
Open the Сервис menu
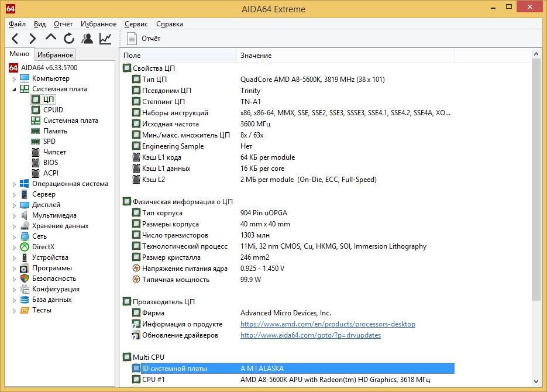click(x=136, y=24)
